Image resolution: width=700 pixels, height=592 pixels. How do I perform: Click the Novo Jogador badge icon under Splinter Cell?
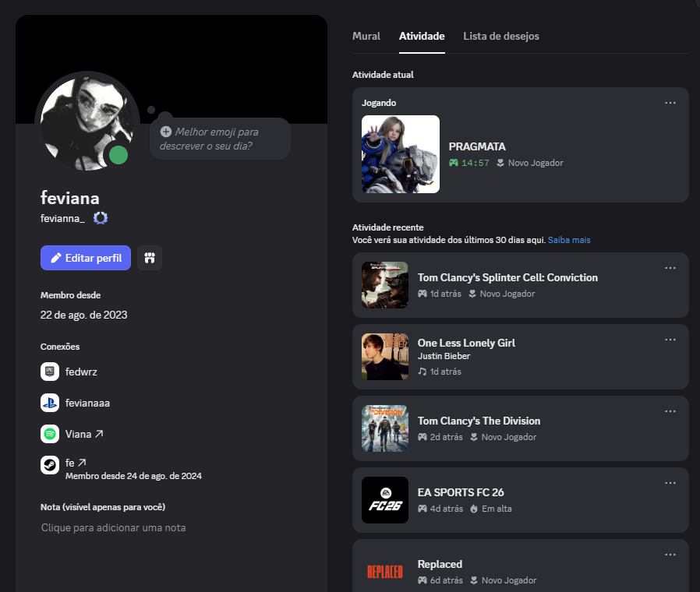[x=472, y=294]
